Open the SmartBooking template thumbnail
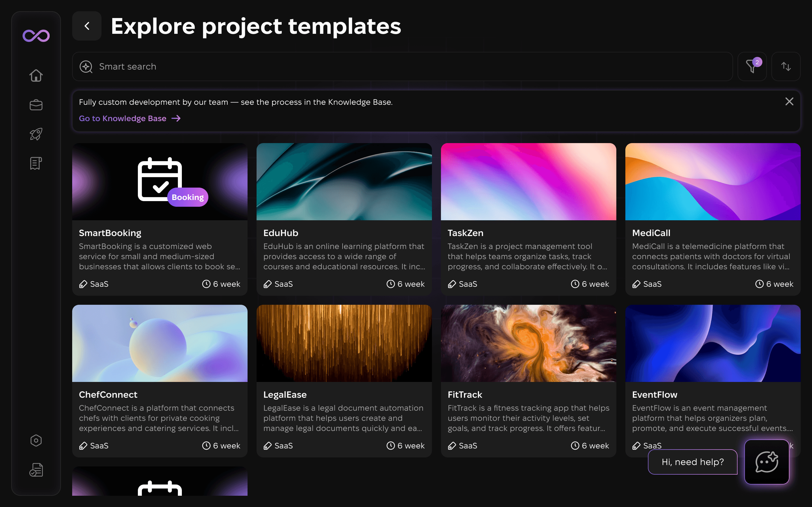 click(160, 181)
